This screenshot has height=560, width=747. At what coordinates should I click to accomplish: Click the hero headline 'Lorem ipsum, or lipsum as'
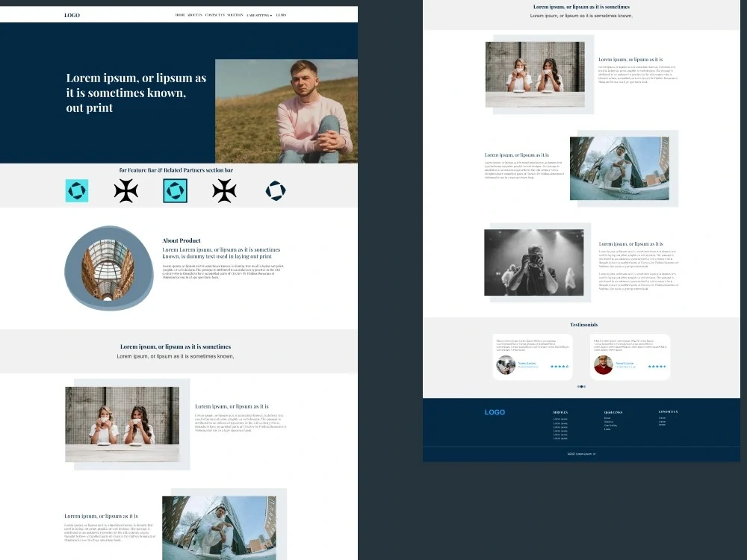tap(136, 78)
